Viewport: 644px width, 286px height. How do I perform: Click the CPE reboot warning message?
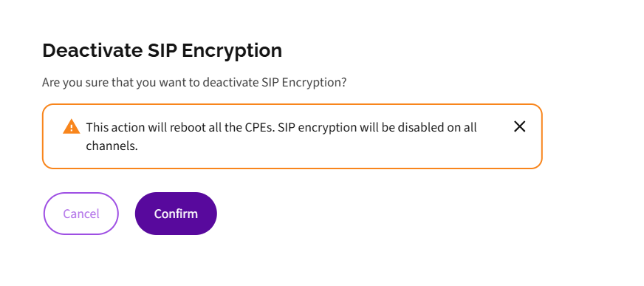281,137
